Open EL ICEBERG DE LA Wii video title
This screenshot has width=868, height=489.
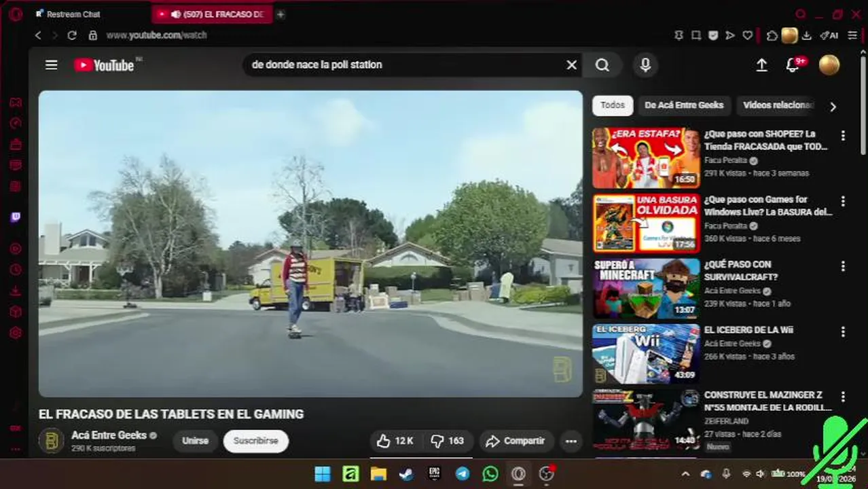tap(748, 330)
